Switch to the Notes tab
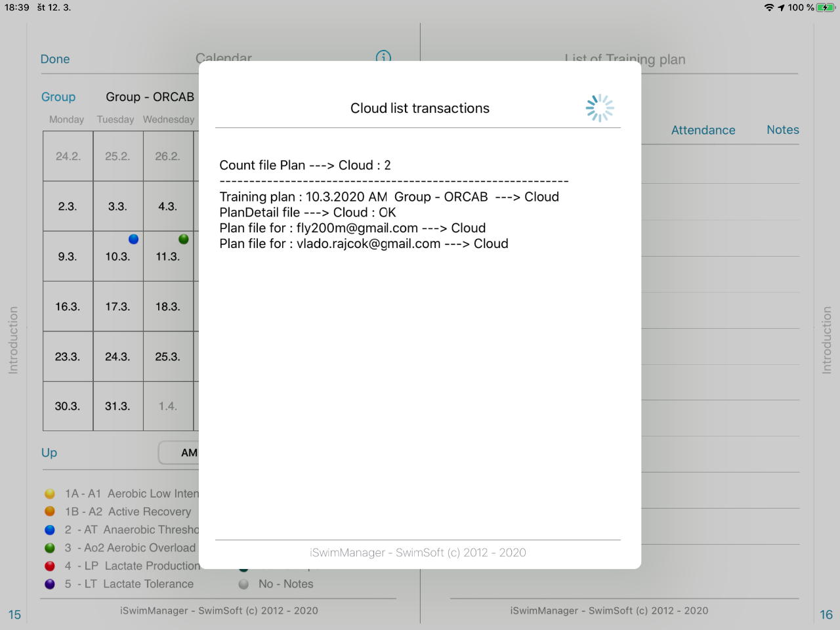The image size is (840, 630). pos(782,130)
